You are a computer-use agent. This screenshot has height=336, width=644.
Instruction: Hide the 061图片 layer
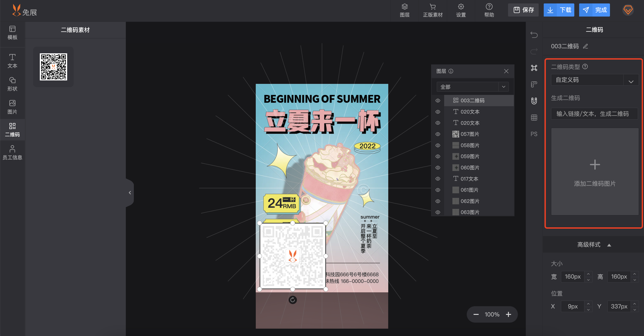point(438,190)
